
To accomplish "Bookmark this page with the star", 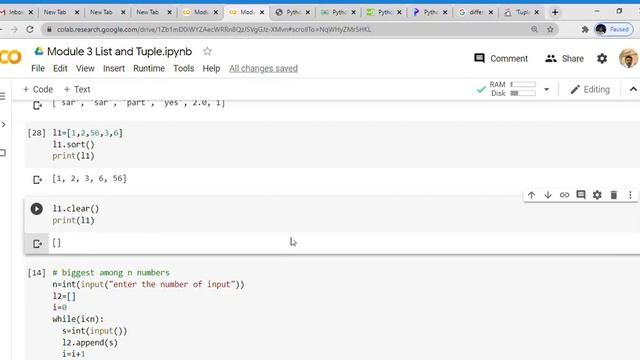I will [550, 29].
